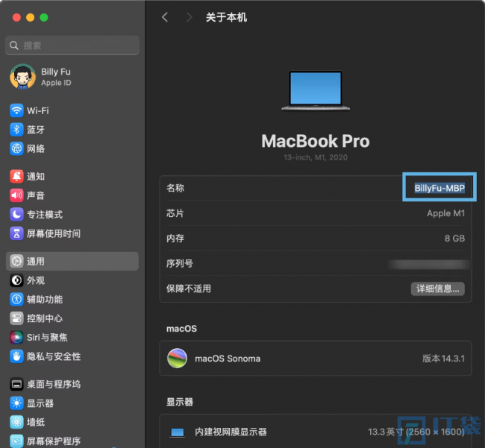Click the macOS Sonoma logo icon

tap(177, 359)
